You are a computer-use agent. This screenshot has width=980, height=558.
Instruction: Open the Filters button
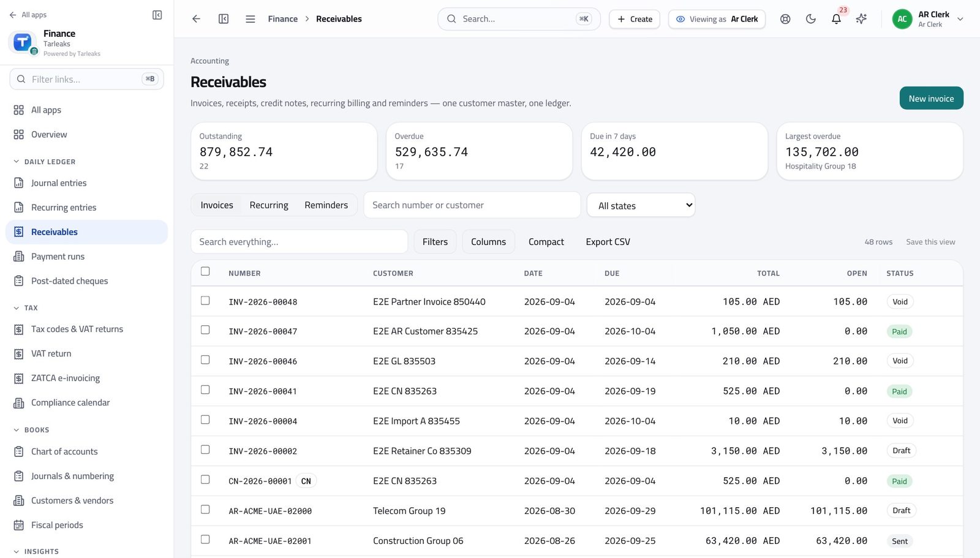coord(435,242)
